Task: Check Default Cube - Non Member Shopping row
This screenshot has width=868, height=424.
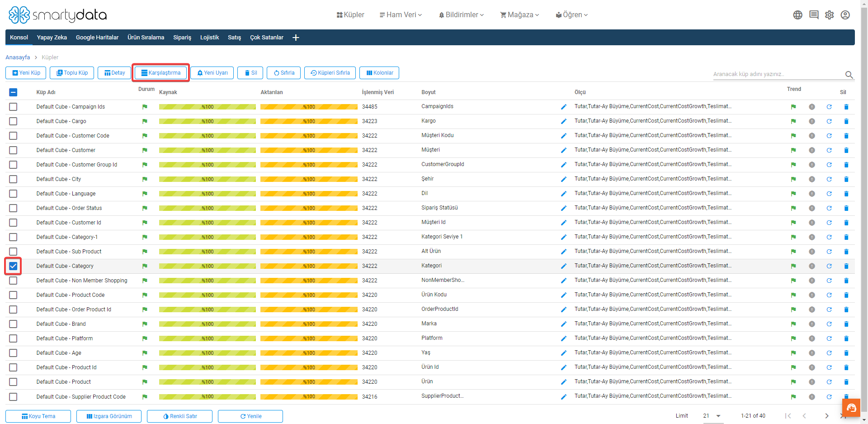Action: (13, 281)
